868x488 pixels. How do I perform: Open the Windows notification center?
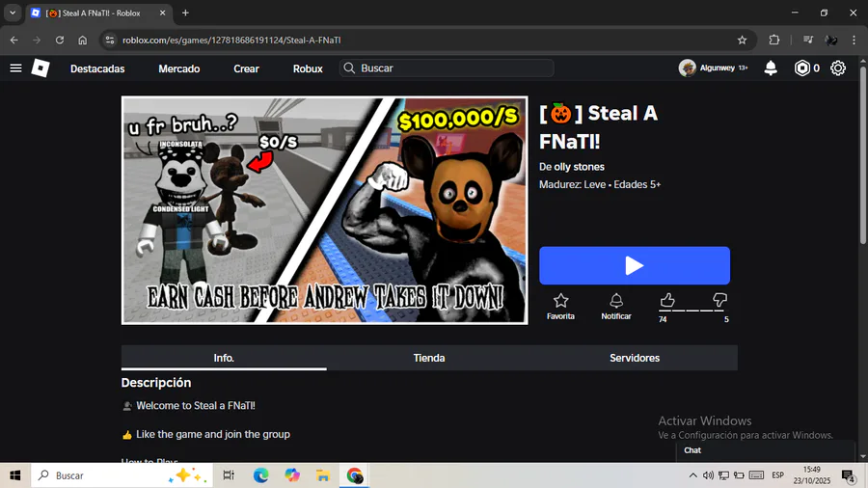(848, 475)
